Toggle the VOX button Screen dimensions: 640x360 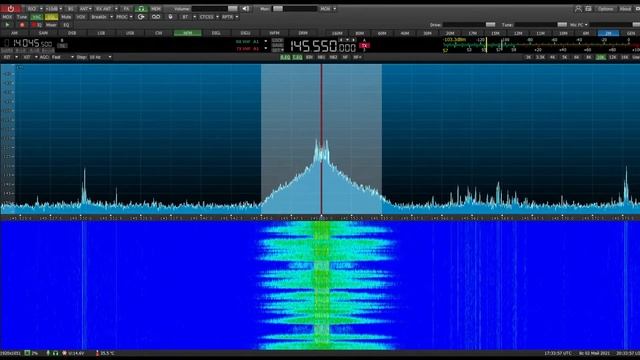click(x=81, y=17)
